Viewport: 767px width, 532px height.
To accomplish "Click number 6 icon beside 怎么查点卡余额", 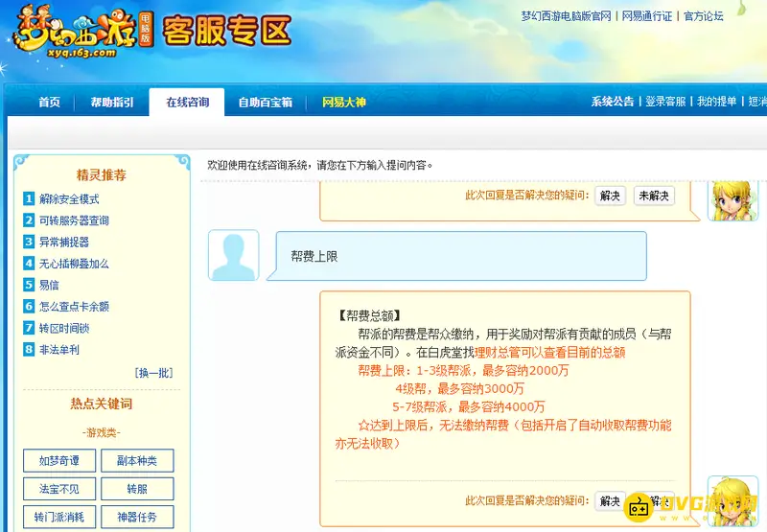I will click(29, 306).
